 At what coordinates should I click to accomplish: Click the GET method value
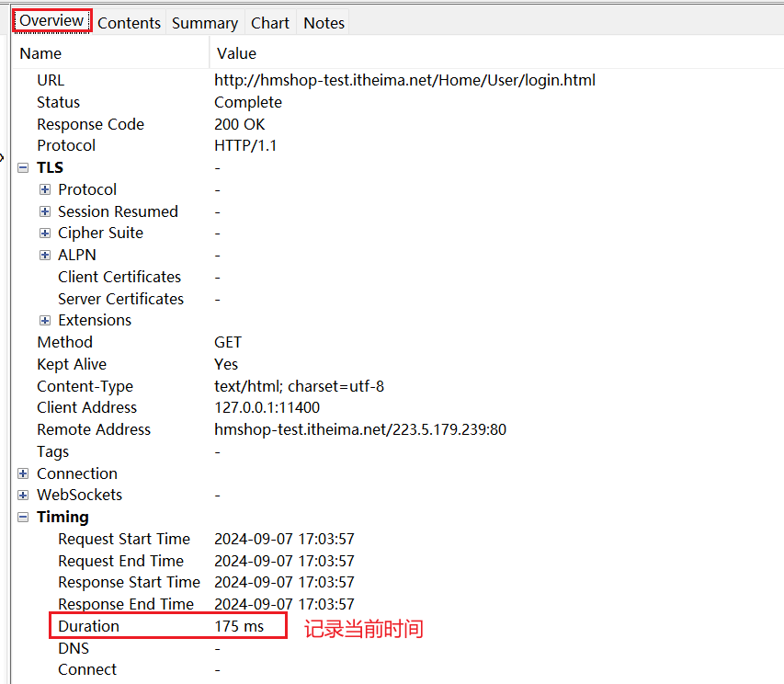(228, 343)
